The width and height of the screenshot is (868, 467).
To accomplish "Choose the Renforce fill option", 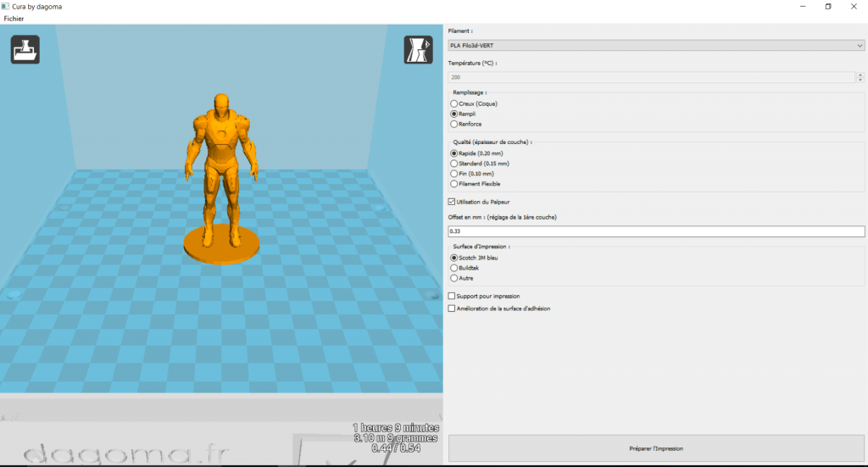I will tap(454, 124).
